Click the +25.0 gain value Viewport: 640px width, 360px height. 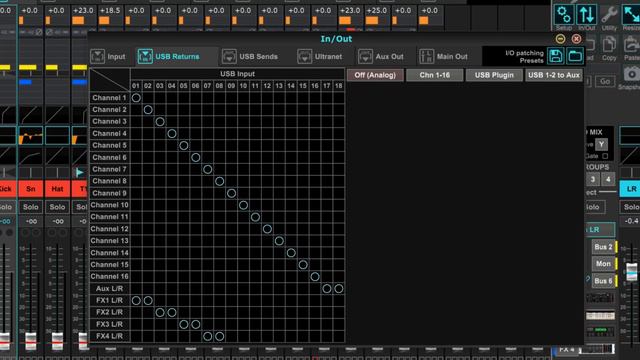click(x=377, y=10)
